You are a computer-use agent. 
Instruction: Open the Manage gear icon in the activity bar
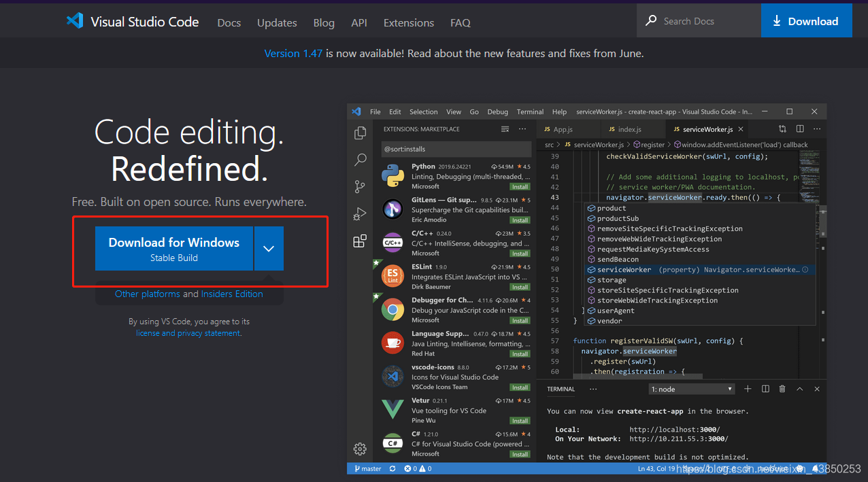(360, 449)
